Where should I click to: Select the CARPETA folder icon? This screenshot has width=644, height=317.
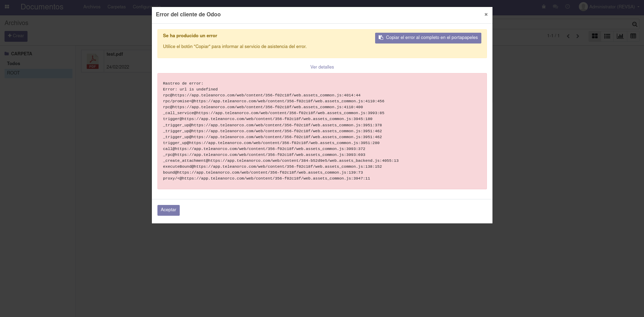pos(7,53)
